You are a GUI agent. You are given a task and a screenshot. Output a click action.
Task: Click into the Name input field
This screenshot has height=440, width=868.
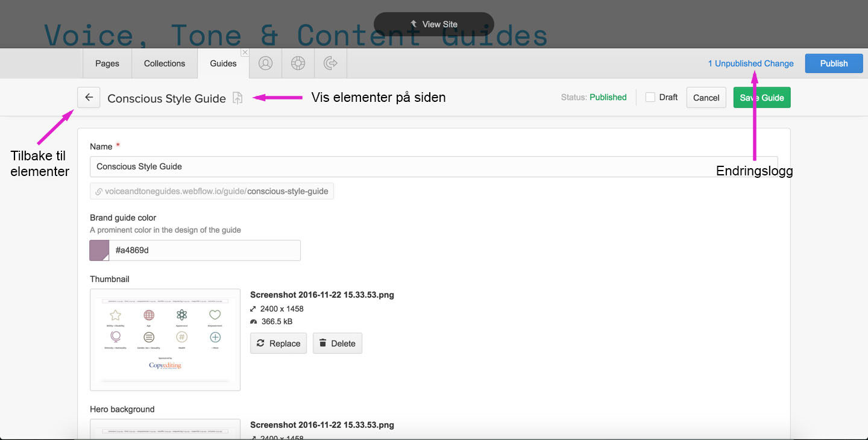tap(434, 166)
